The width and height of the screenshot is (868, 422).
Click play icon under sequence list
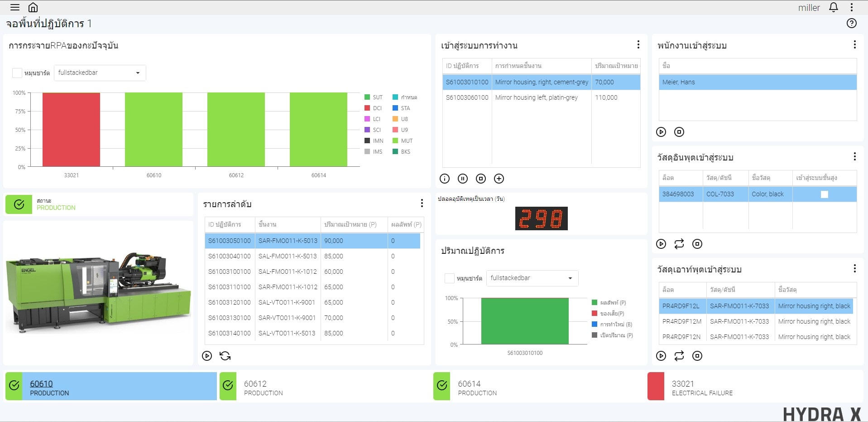[x=207, y=356]
